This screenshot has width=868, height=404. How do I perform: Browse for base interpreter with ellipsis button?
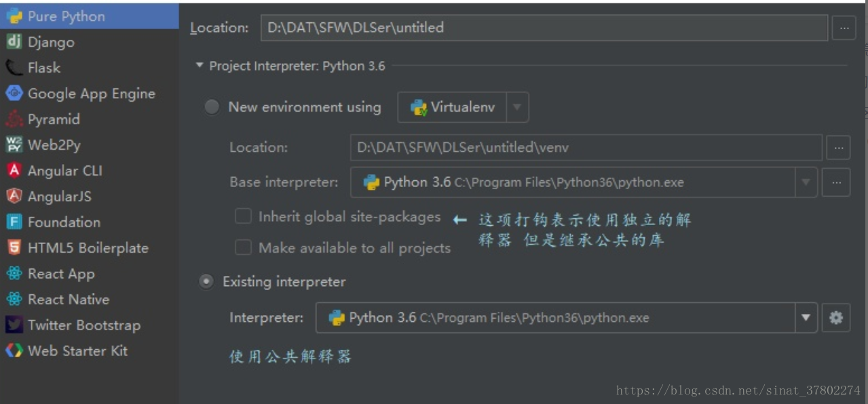pyautogui.click(x=836, y=182)
